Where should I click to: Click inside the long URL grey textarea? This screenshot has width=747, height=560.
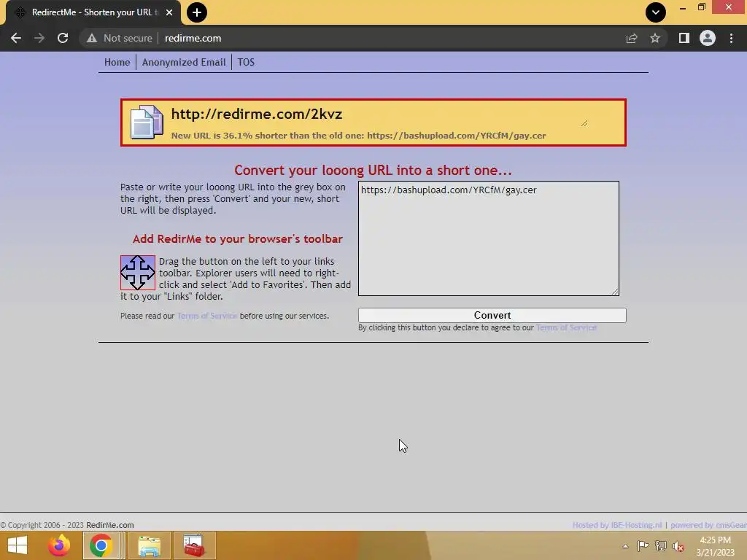click(x=489, y=238)
